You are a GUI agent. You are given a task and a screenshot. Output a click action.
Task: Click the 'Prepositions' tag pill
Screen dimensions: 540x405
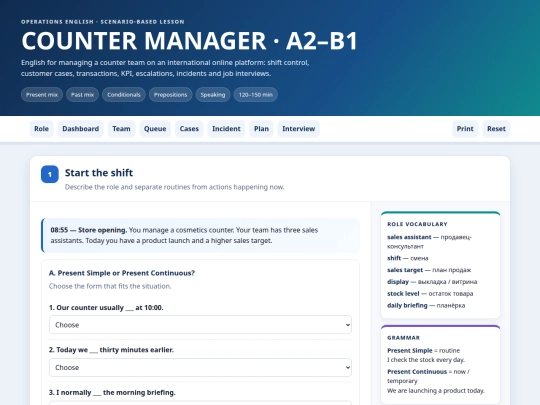170,95
